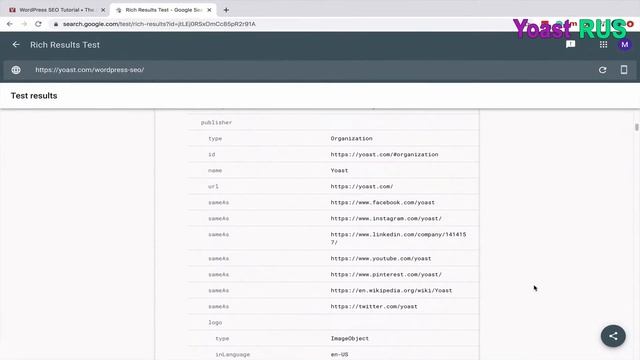
Task: Select the en.wikipedia.org/wiki/Yoast value
Action: pos(391,290)
